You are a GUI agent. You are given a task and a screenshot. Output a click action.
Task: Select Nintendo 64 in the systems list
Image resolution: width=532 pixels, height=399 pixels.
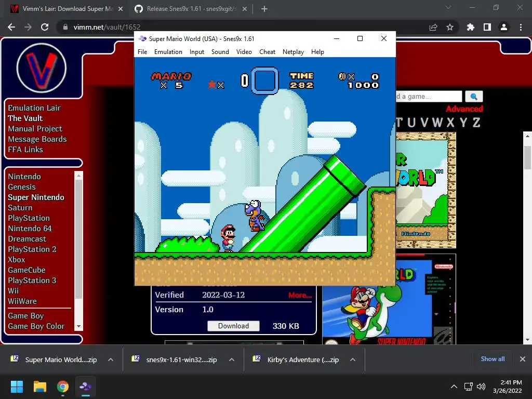click(30, 229)
